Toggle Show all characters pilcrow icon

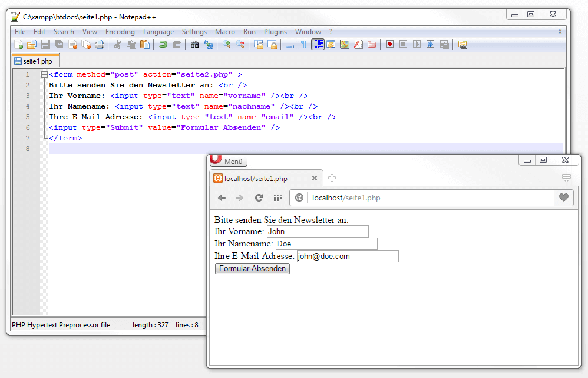[304, 45]
